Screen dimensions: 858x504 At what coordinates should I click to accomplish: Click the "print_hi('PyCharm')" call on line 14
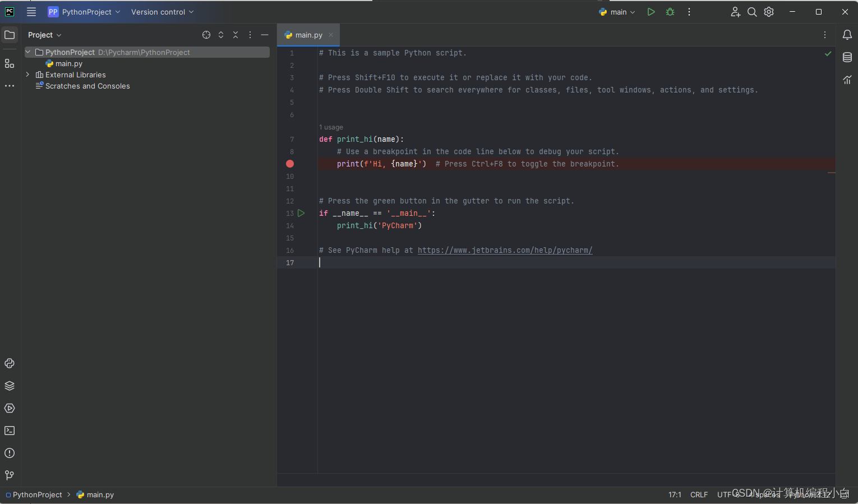[x=379, y=225]
